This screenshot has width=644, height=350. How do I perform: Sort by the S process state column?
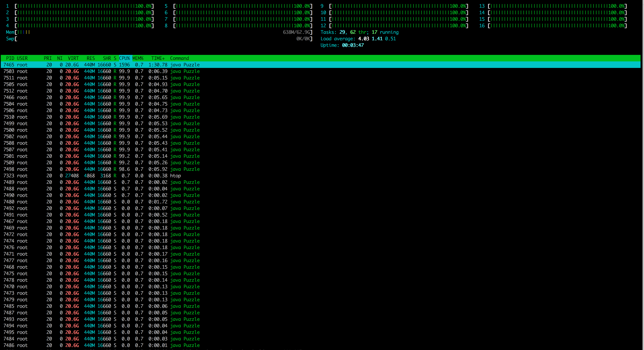tap(115, 58)
